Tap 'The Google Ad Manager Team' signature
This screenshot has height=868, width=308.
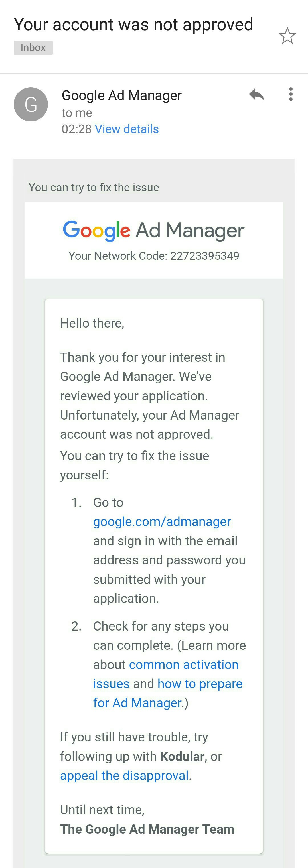coord(147,829)
